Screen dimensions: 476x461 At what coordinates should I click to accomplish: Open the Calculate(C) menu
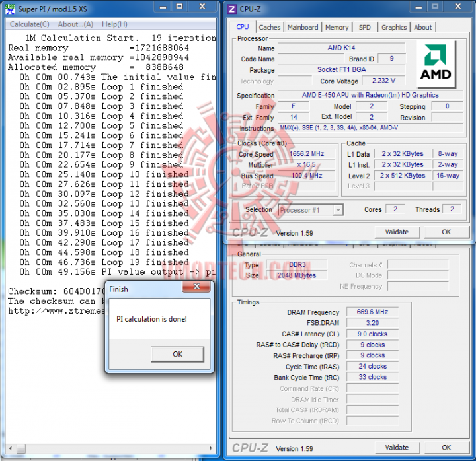pyautogui.click(x=30, y=24)
